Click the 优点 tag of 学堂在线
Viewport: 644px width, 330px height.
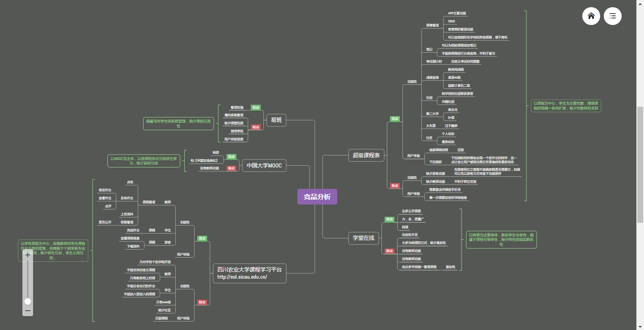(390, 219)
